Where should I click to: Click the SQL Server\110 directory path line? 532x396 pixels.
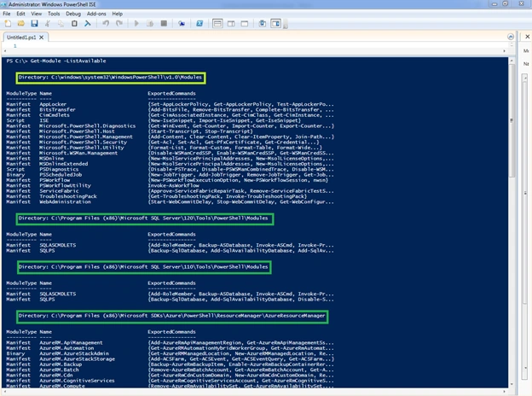(x=143, y=267)
